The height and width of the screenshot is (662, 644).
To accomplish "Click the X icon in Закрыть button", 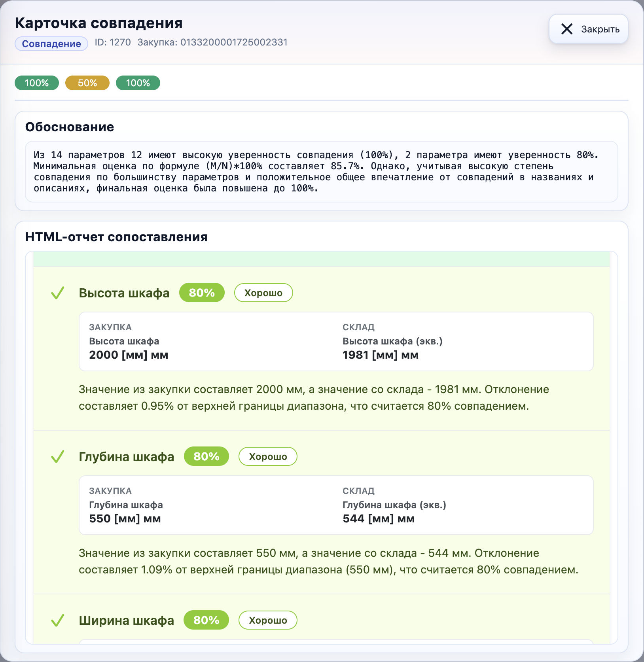I will (566, 29).
